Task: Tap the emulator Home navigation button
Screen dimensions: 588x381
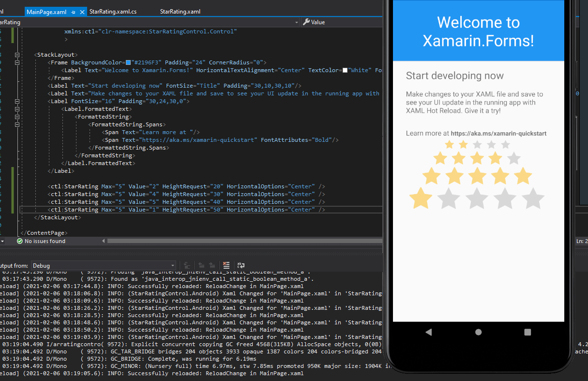Action: pyautogui.click(x=478, y=332)
